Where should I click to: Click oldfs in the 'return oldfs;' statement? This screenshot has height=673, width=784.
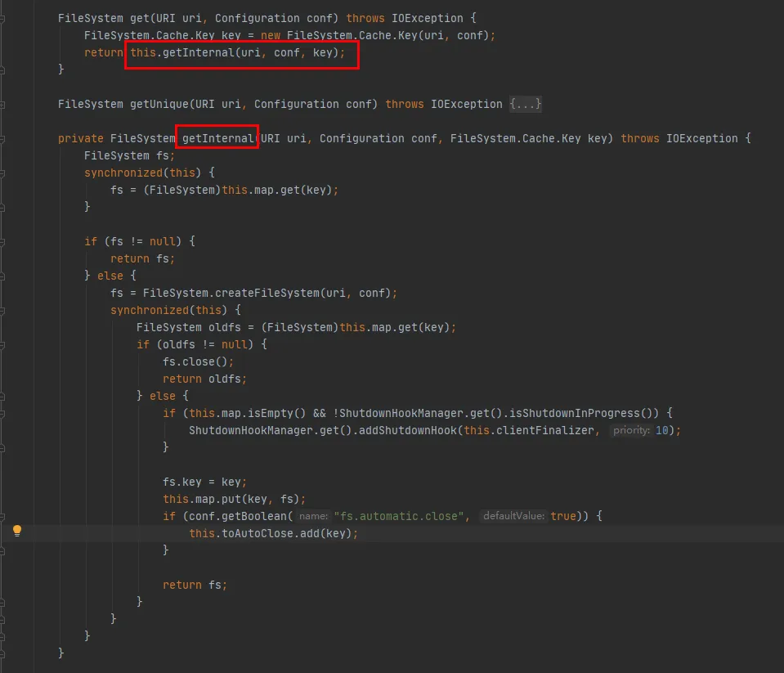coord(225,379)
